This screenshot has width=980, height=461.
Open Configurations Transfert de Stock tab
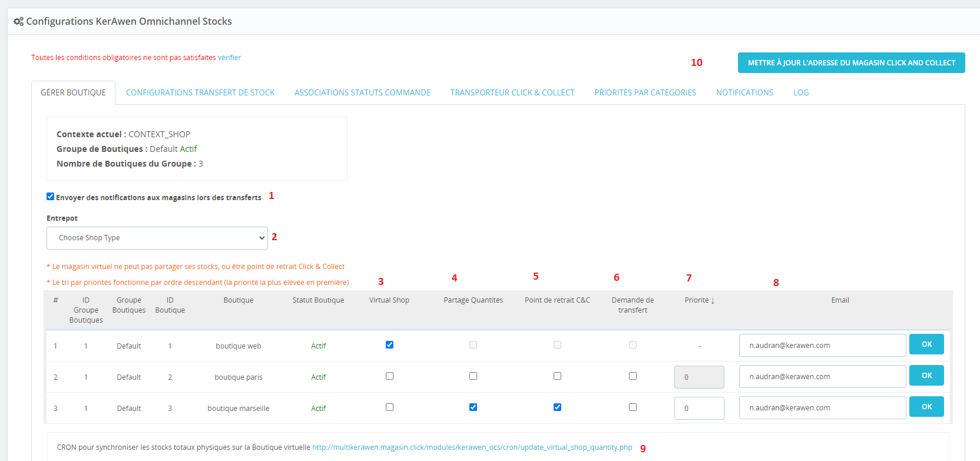200,92
